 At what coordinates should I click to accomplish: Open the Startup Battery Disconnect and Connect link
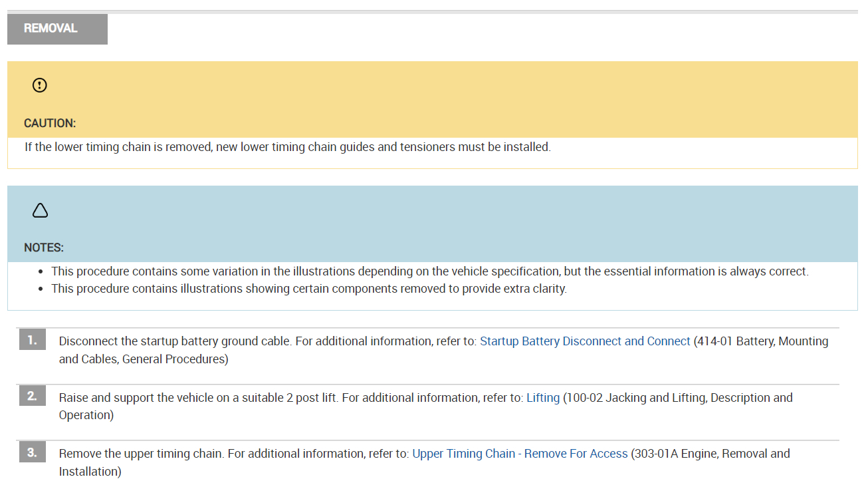click(x=585, y=341)
